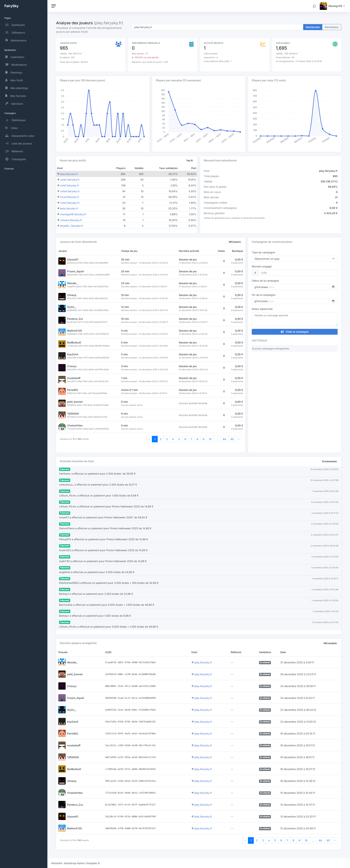The height and width of the screenshot is (868, 350).
Task: Open the Maintenance sidebar icon
Action: [7, 40]
